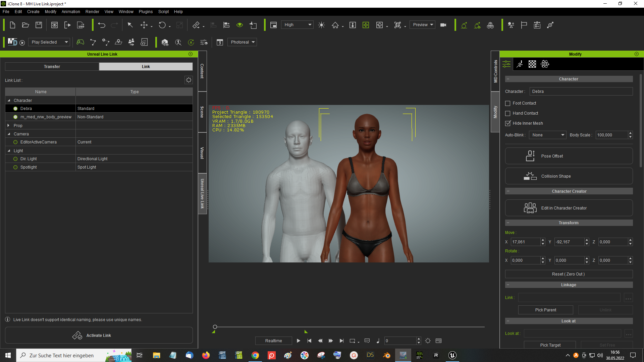Image resolution: width=644 pixels, height=362 pixels.
Task: Open playback settings gear icon
Action: tap(428, 341)
